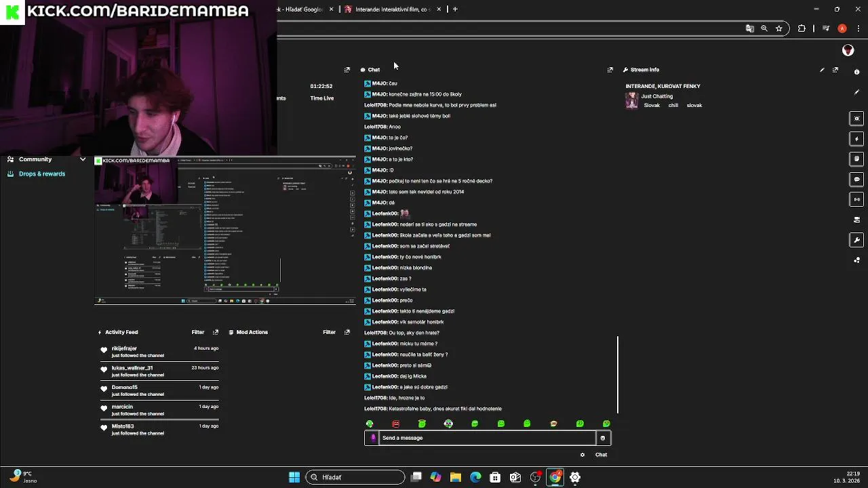Bookmark this page with the star icon
This screenshot has height=488, width=868.
779,28
